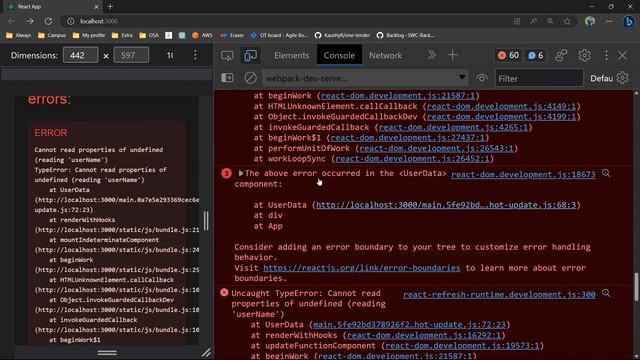Click the Uncaught TypeError error icon
The width and height of the screenshot is (640, 360).
(x=224, y=293)
